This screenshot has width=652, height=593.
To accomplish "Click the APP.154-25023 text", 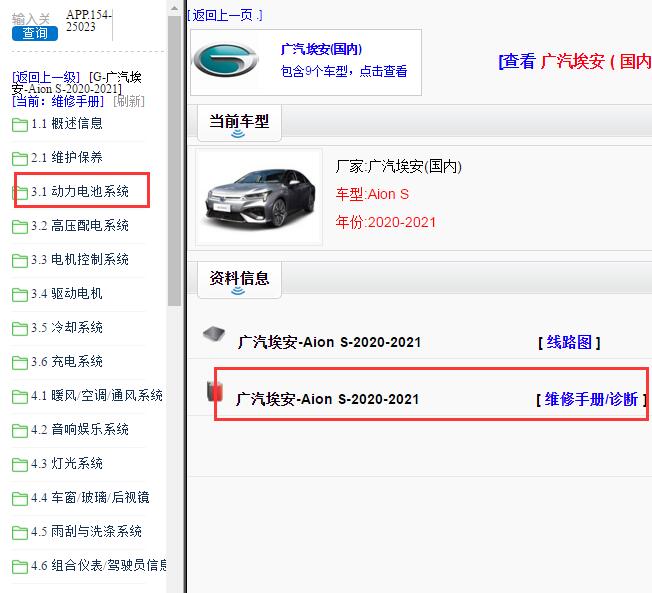I will point(89,21).
